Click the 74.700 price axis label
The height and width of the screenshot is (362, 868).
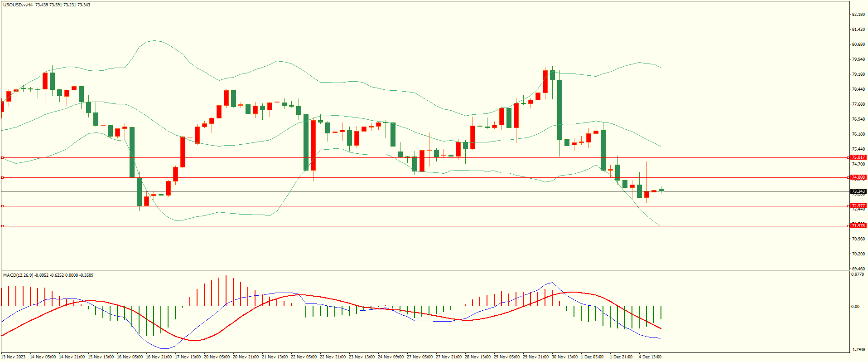click(x=858, y=164)
